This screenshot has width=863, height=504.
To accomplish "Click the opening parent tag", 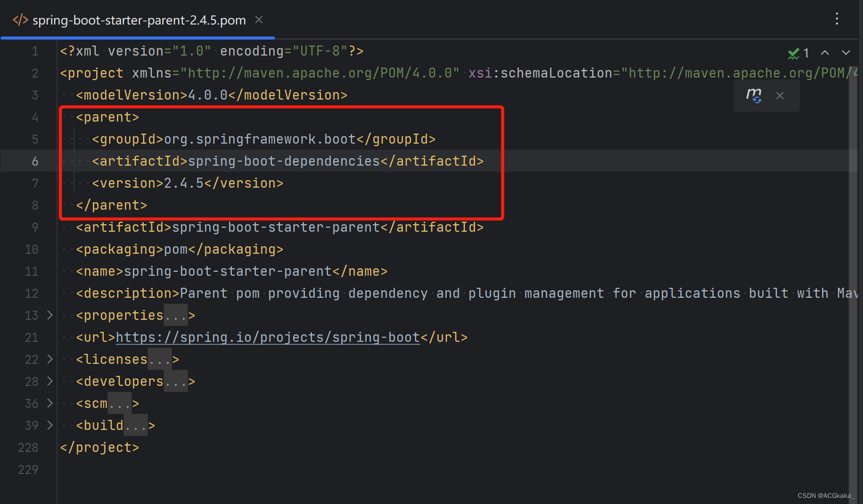I will coord(108,117).
